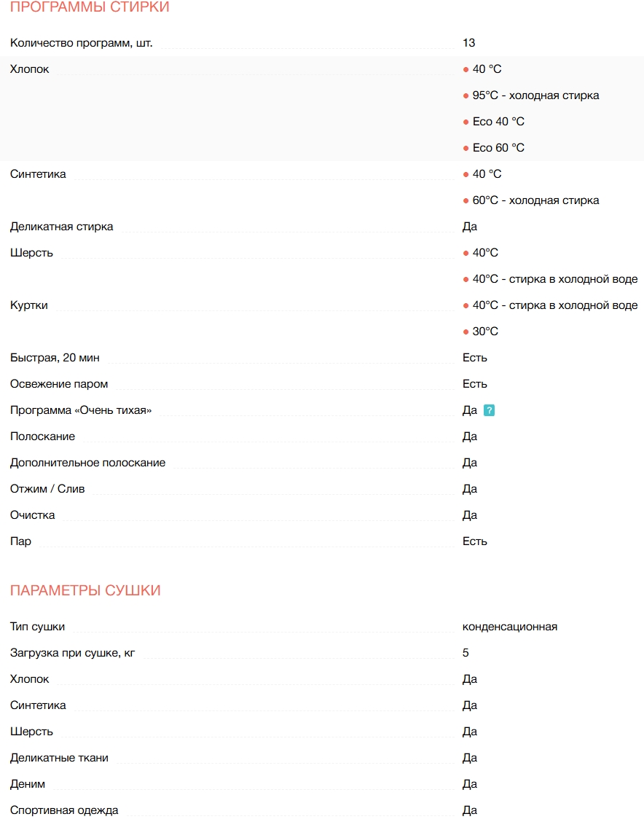
Task: Click the «ПАРАМЕТРЫ СУШКИ» section heading
Action: coord(85,590)
